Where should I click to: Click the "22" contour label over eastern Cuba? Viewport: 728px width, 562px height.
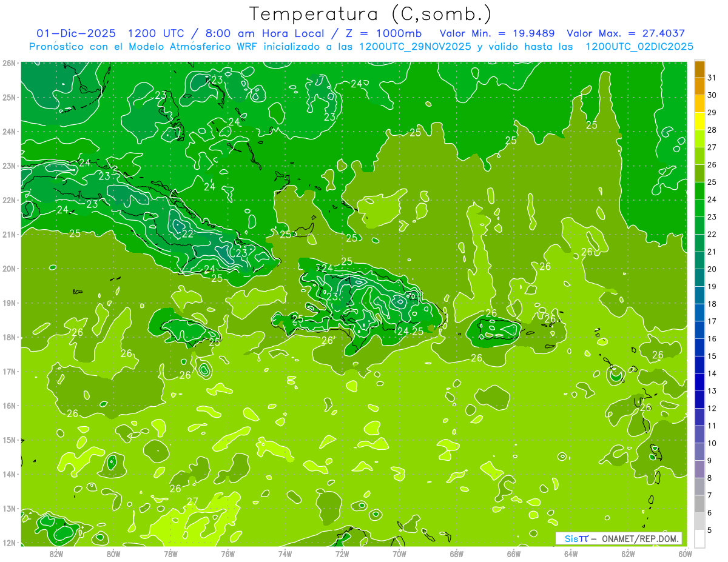(187, 234)
